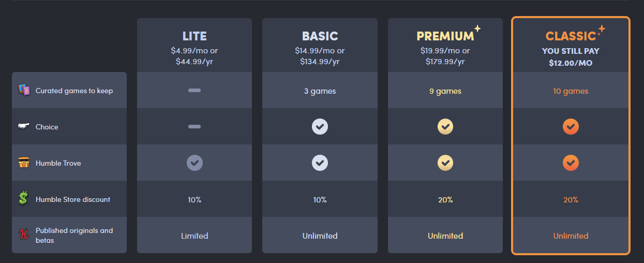
Task: Click the sparkle icon beside Classic
Action: coord(601,30)
